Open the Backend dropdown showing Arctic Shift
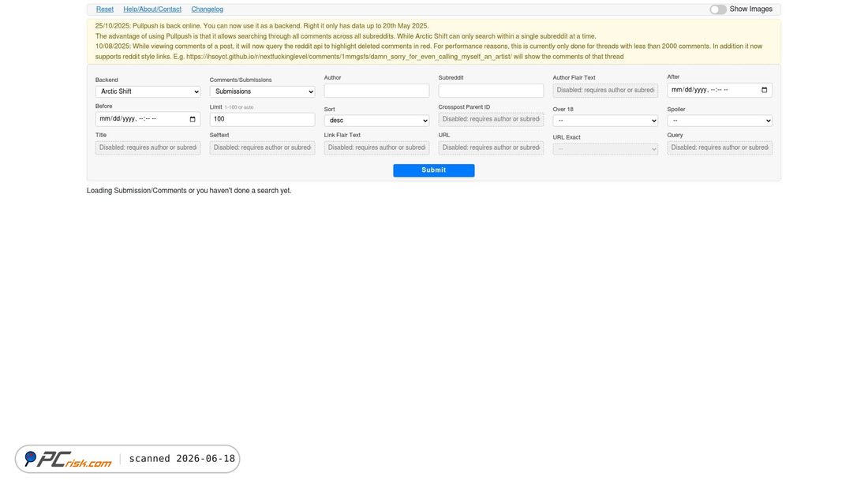Image resolution: width=868 pixels, height=488 pixels. pyautogui.click(x=148, y=92)
